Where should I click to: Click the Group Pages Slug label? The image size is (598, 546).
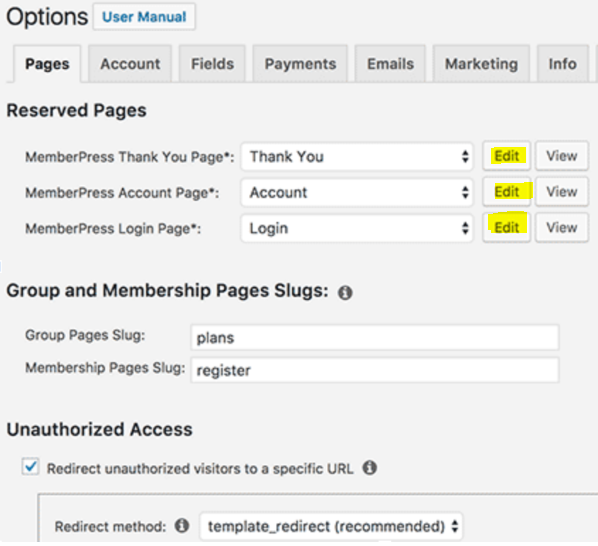coord(85,335)
